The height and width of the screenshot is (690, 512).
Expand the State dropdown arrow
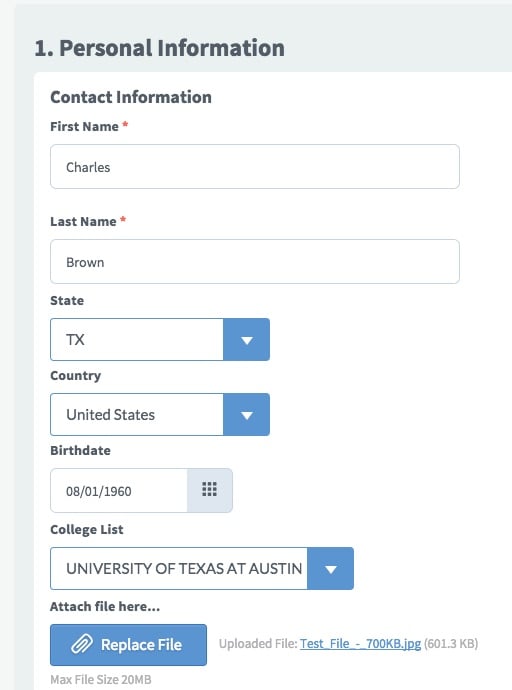tap(246, 340)
